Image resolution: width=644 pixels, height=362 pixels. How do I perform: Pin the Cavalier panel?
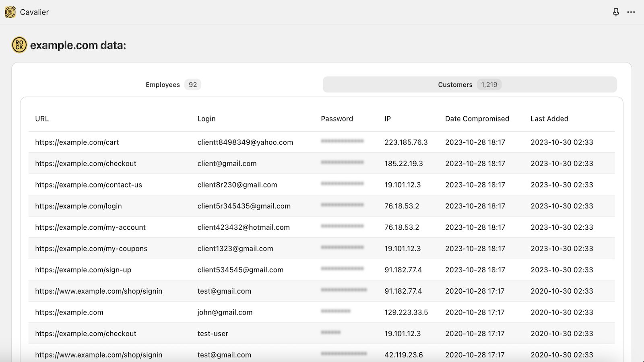coord(615,12)
